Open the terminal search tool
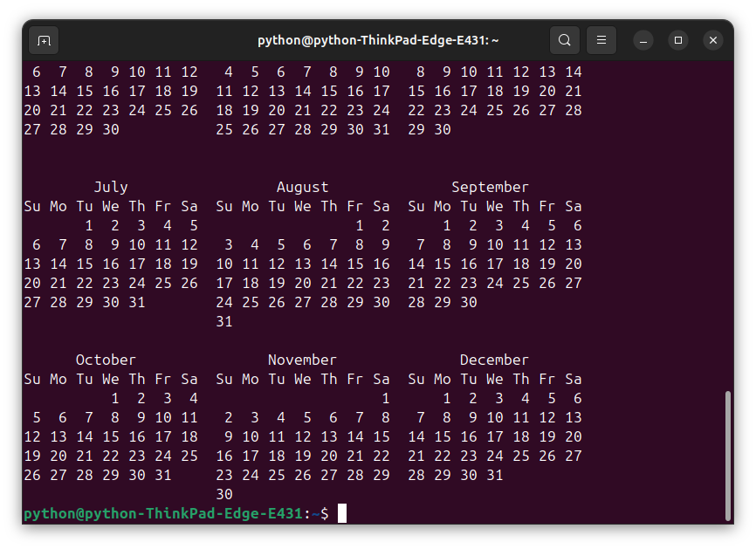756x549 pixels. [x=565, y=40]
